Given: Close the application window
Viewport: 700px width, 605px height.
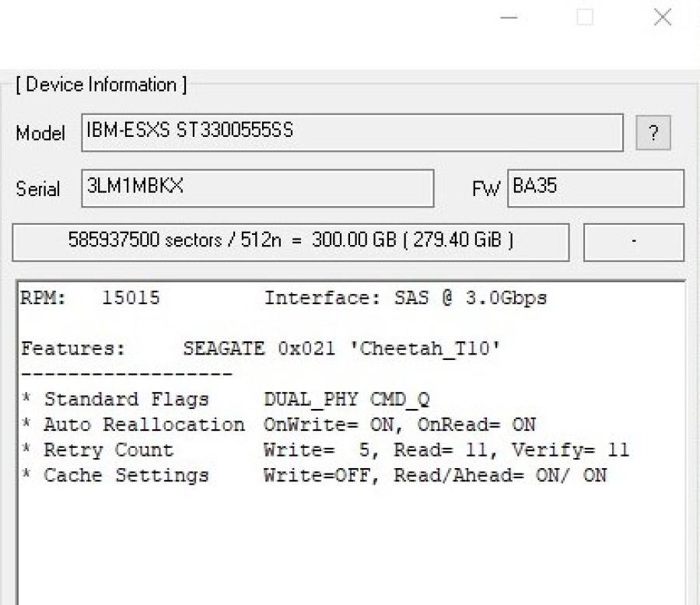Looking at the screenshot, I should [x=662, y=17].
